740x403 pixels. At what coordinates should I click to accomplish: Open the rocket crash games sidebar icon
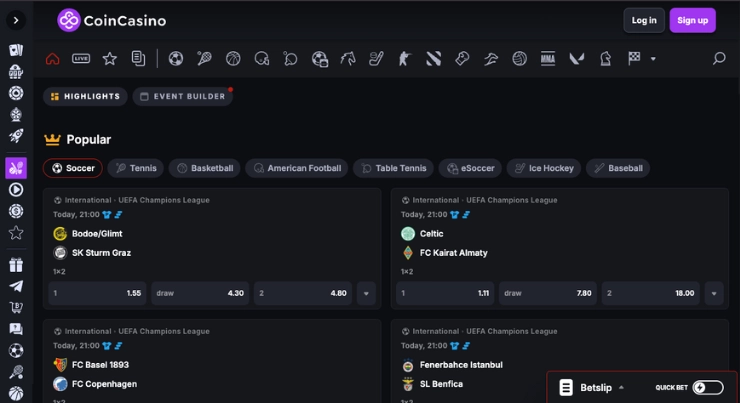click(16, 136)
